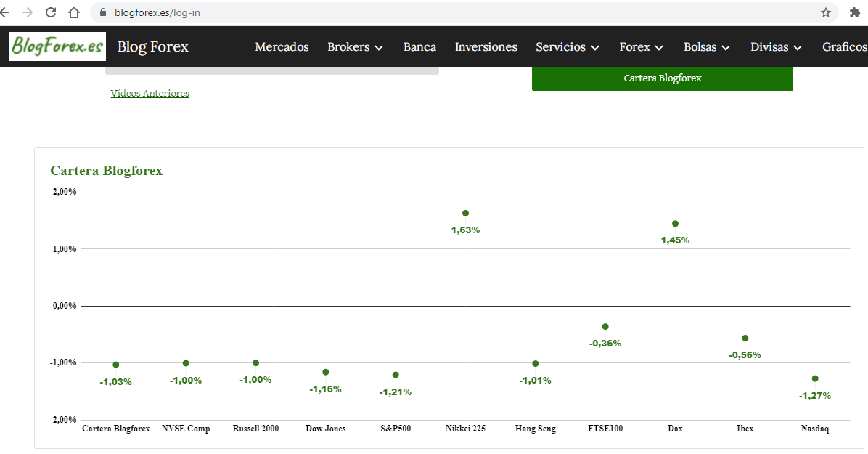Click the Ibex axis label

(x=745, y=429)
